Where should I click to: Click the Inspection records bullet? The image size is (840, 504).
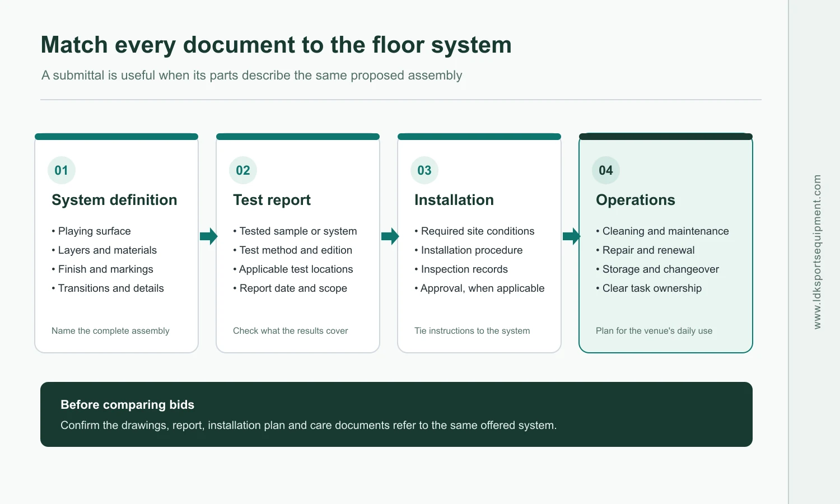[461, 269]
